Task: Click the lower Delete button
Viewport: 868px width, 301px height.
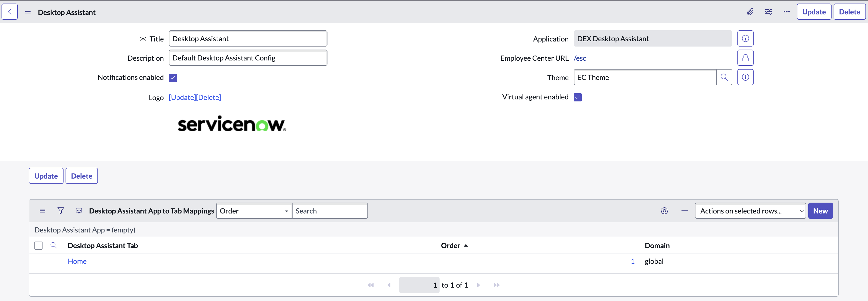Action: pyautogui.click(x=81, y=176)
